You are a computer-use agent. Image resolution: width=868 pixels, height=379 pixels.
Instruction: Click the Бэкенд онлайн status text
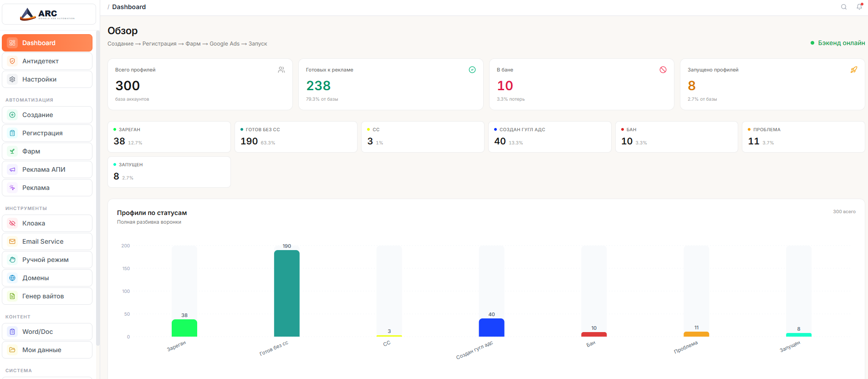841,43
